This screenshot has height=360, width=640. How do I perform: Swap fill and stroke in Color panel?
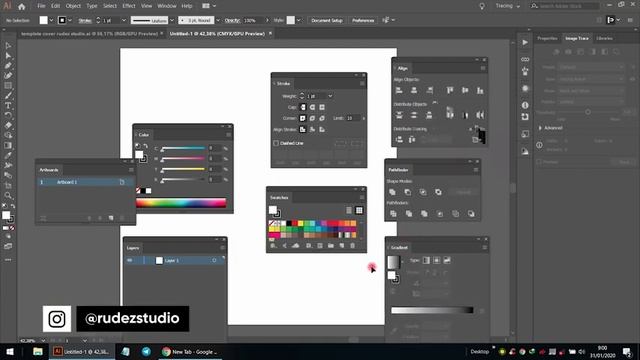pos(145,146)
